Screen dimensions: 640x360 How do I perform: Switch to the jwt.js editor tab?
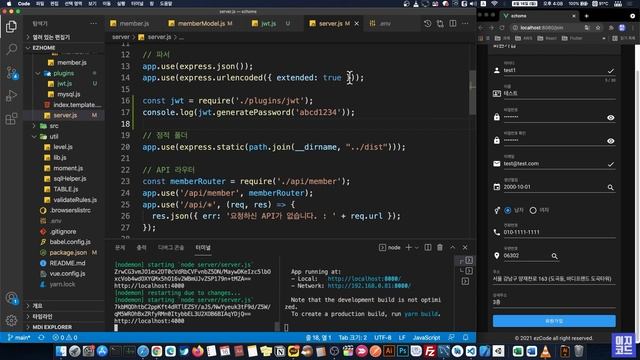pos(271,24)
